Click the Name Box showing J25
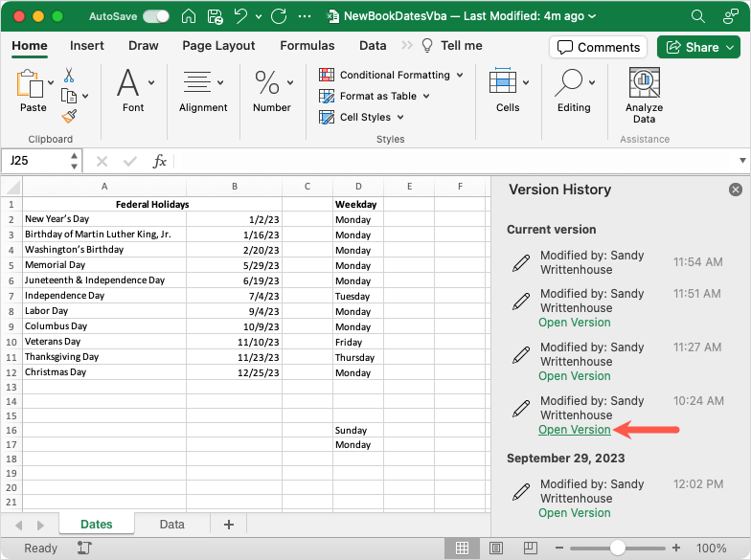Viewport: 751px width, 560px height. tap(38, 161)
